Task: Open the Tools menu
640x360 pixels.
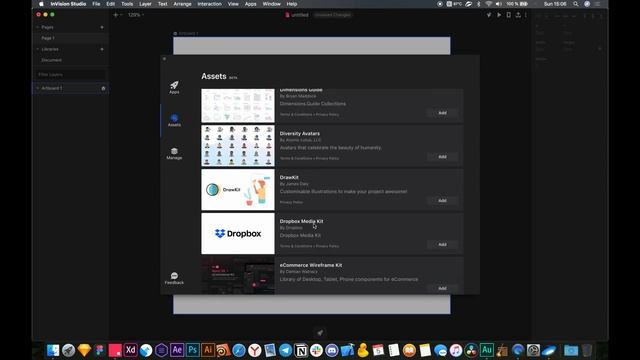Action: (x=127, y=4)
